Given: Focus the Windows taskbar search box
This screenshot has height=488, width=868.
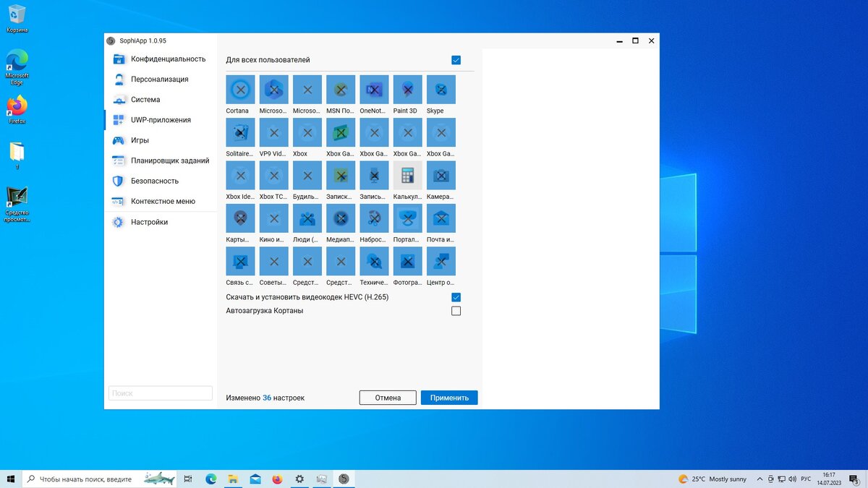Looking at the screenshot, I should pos(100,479).
